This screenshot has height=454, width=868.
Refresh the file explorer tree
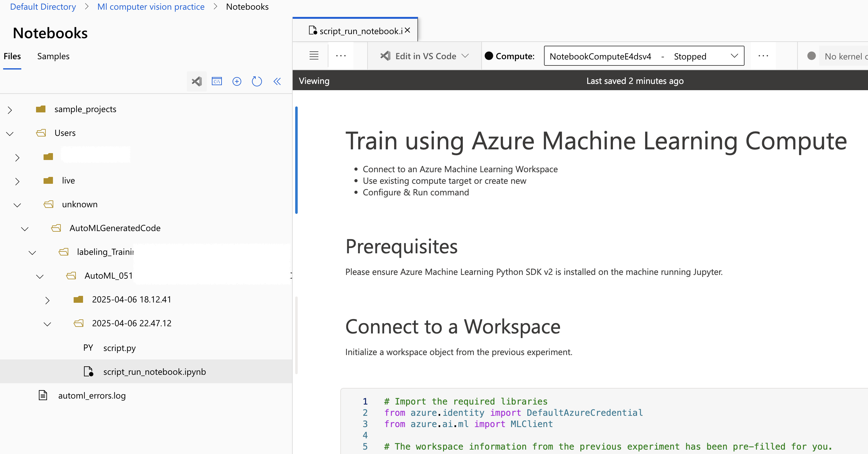(x=257, y=81)
